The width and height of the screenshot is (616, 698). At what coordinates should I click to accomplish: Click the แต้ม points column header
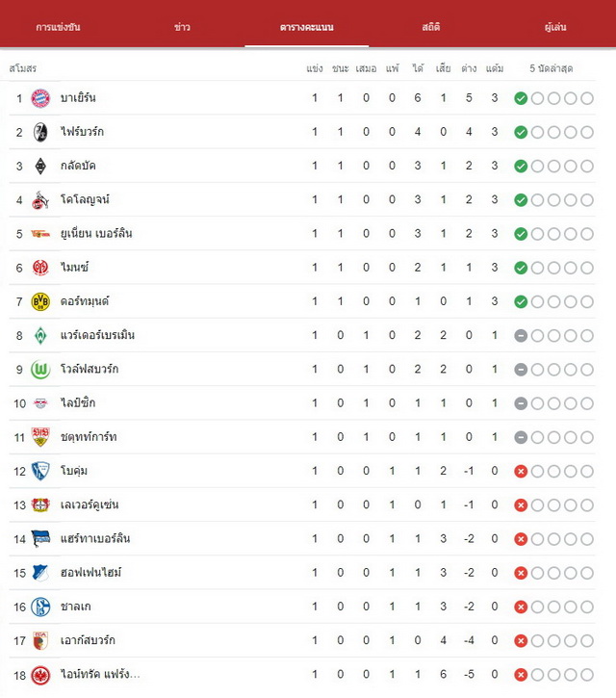click(495, 68)
